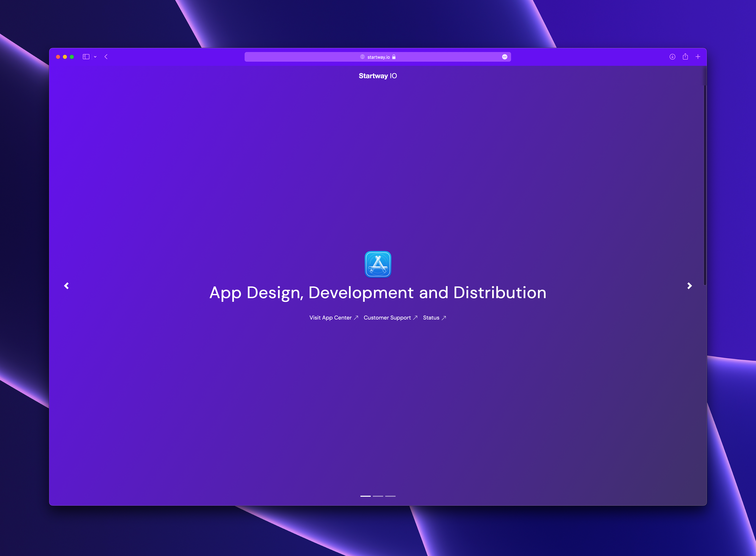The image size is (756, 556).
Task: Open the tab group dropdown chevron
Action: pyautogui.click(x=95, y=57)
